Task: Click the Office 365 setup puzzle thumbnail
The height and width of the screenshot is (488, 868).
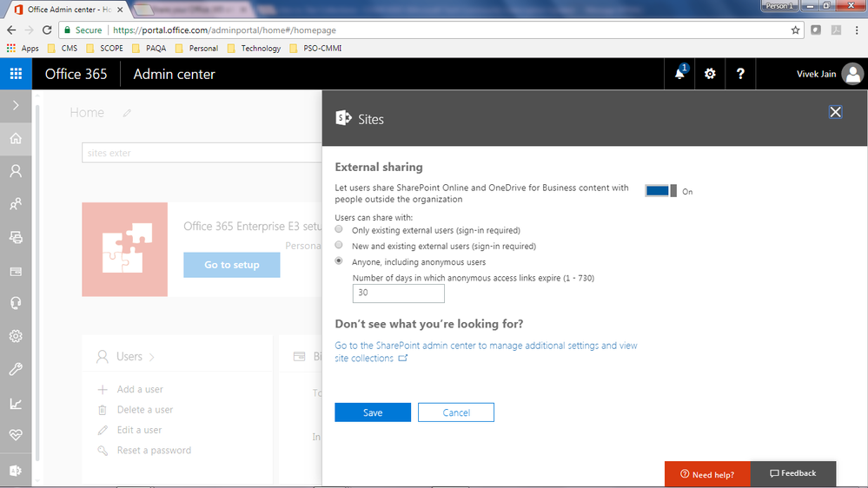Action: (x=124, y=249)
